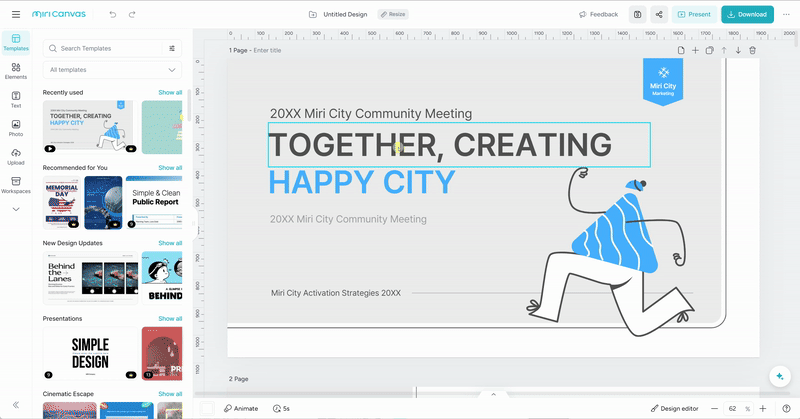Expand the All templates dropdown

pos(113,70)
